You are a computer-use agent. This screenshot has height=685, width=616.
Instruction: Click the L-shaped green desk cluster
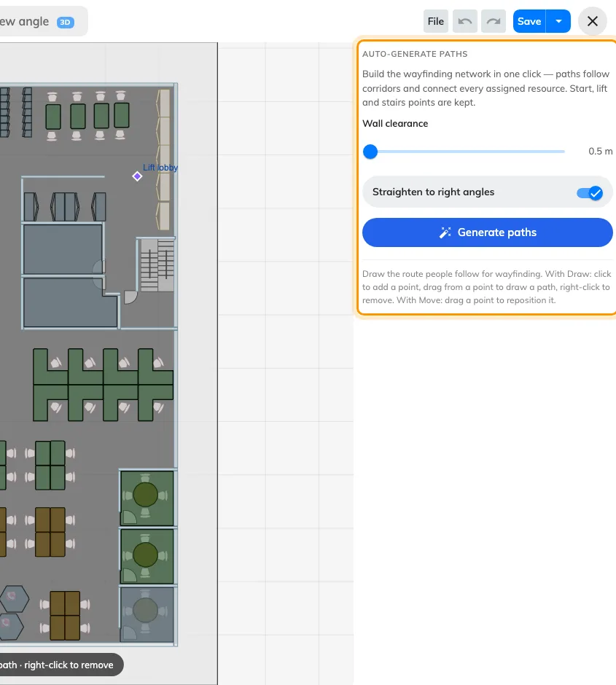103,385
